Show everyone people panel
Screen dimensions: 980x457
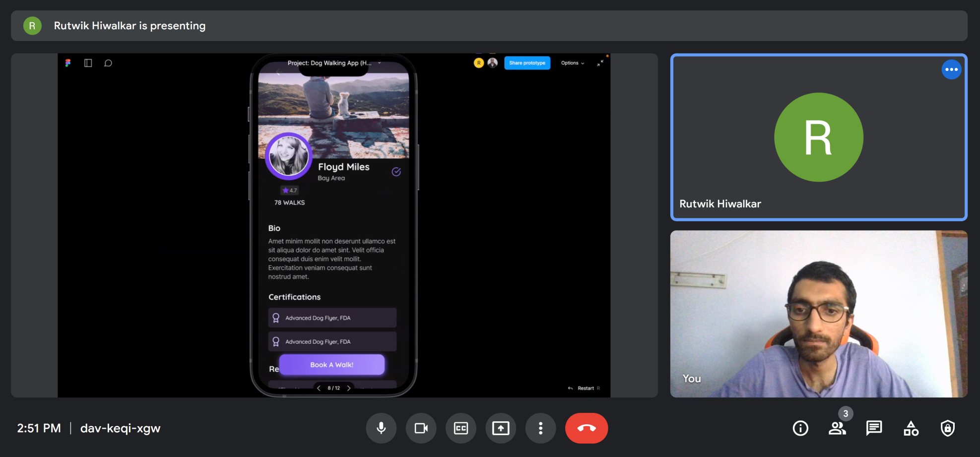837,428
